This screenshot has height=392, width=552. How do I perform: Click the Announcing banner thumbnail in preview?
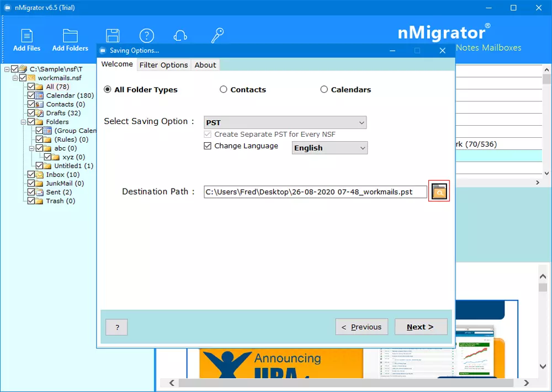281,363
